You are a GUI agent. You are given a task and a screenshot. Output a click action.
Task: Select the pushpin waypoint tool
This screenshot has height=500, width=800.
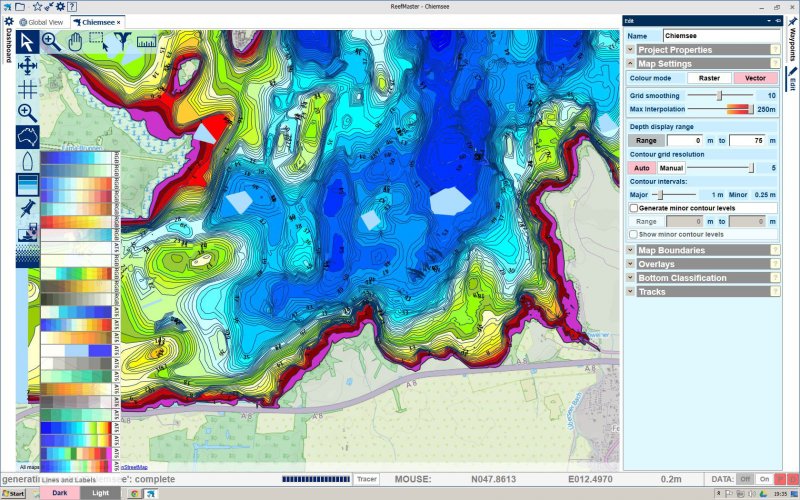pyautogui.click(x=27, y=209)
